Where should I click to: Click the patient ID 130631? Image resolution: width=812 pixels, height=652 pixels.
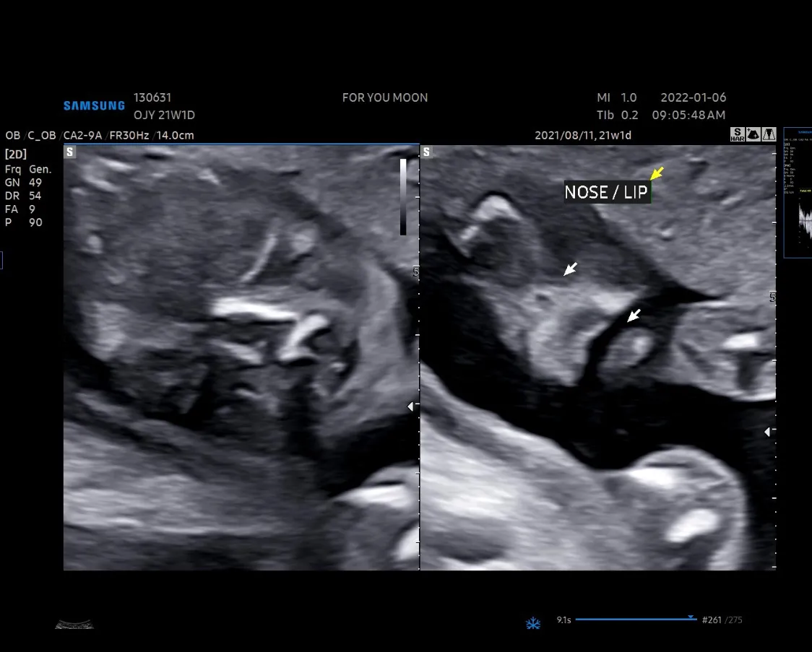point(152,97)
